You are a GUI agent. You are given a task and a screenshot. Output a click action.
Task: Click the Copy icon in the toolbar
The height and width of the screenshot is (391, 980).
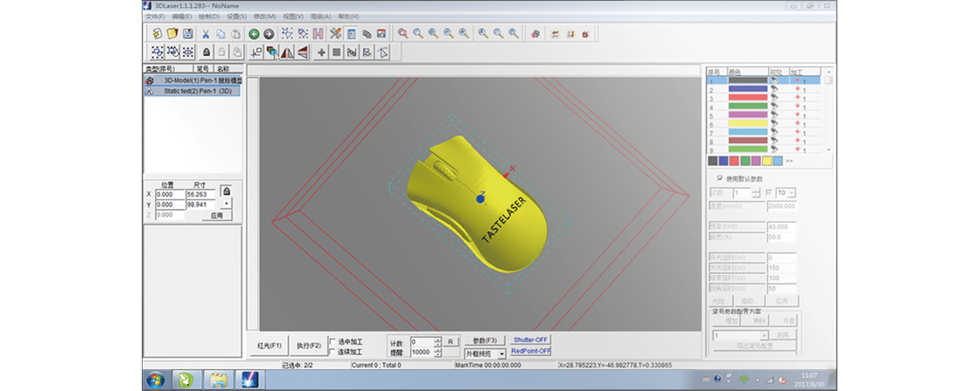click(x=220, y=34)
